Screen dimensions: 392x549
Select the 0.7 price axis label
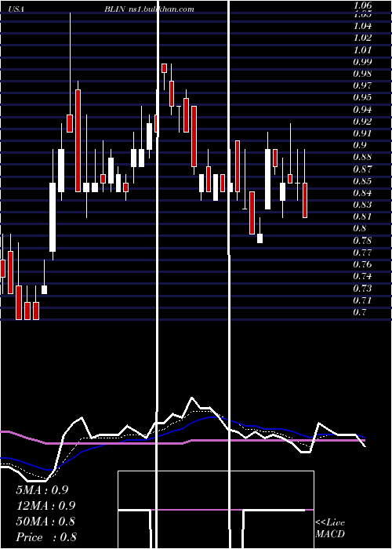pos(360,312)
